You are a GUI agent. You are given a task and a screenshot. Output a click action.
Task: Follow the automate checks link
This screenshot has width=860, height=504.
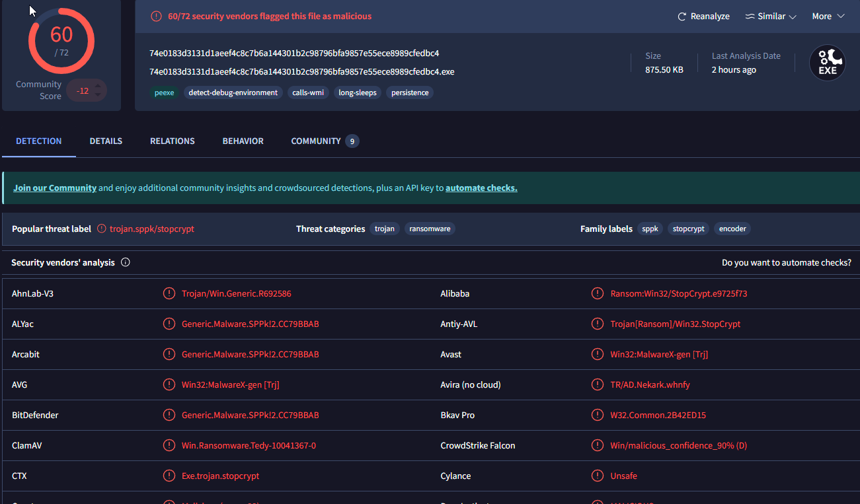click(x=481, y=188)
